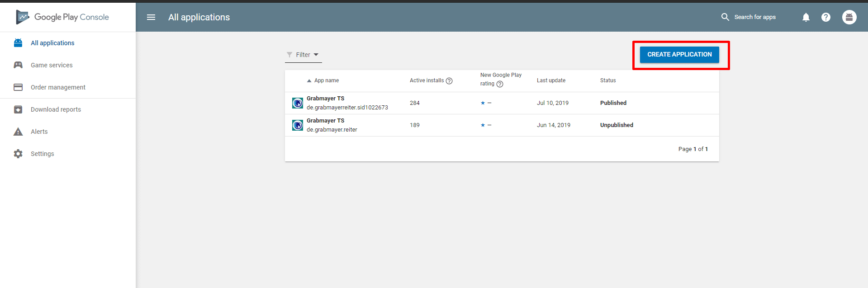Open the notifications bell
The image size is (868, 288).
[x=806, y=17]
